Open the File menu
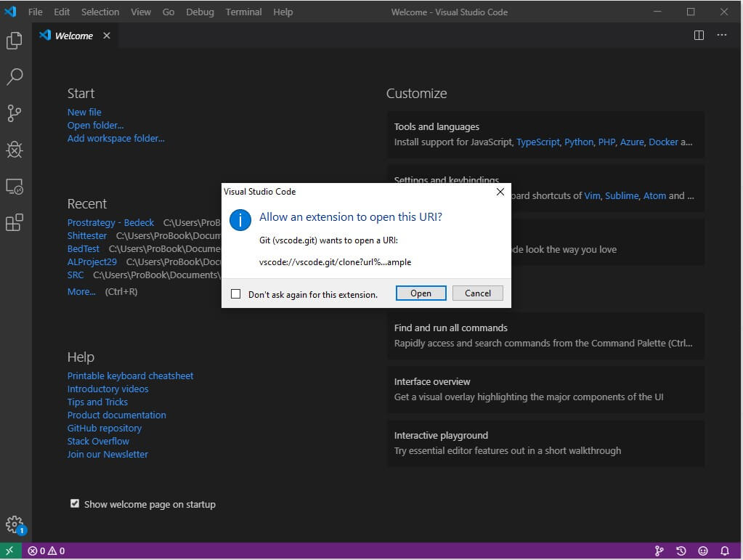The height and width of the screenshot is (560, 743). pyautogui.click(x=35, y=12)
